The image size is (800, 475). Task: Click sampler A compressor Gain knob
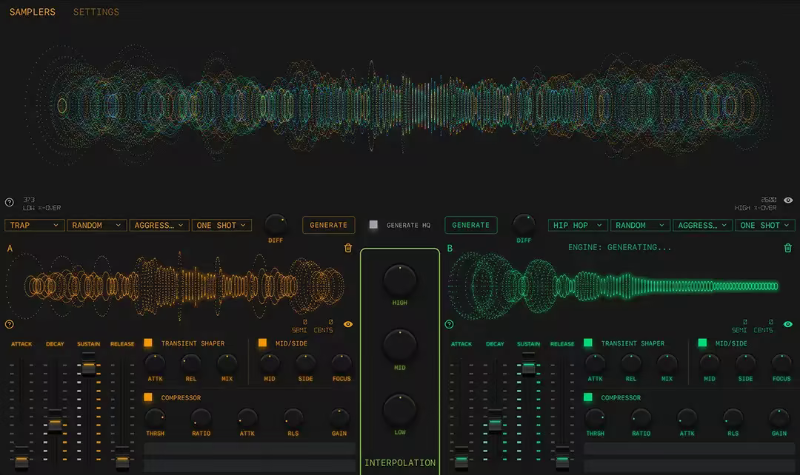339,418
